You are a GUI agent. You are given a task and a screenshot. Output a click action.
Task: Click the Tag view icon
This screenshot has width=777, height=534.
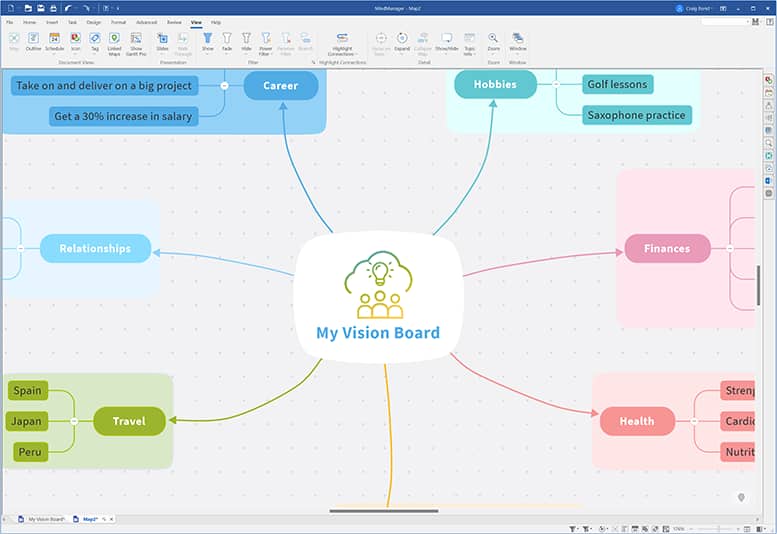95,41
